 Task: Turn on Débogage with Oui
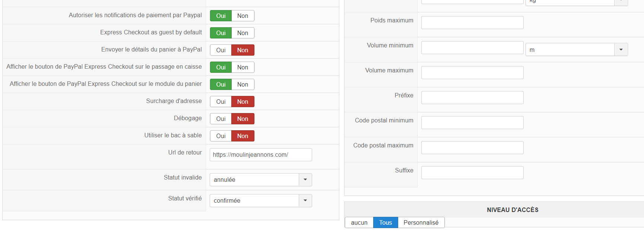coord(221,119)
